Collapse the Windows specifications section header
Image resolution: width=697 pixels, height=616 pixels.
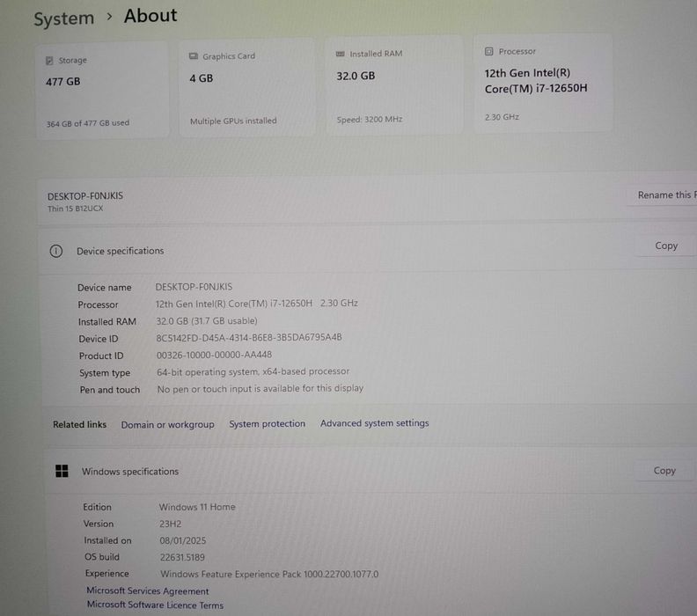point(369,471)
